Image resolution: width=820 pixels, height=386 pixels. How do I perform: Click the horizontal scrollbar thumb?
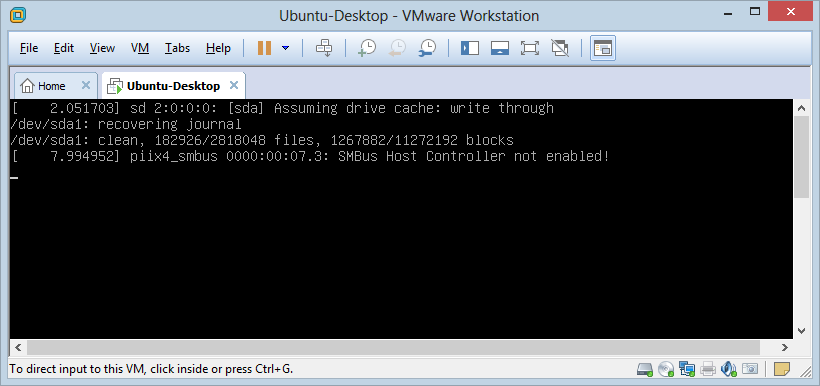[x=393, y=347]
